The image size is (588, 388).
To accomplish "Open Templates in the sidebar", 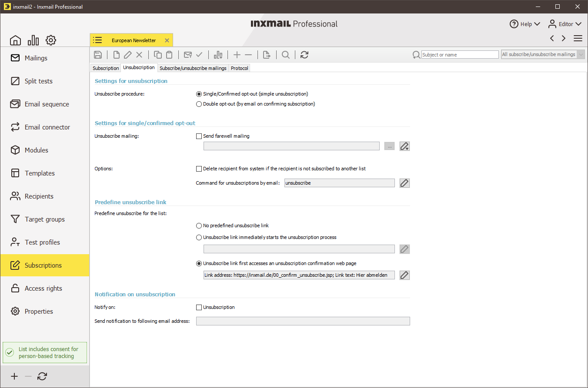I will (45, 173).
